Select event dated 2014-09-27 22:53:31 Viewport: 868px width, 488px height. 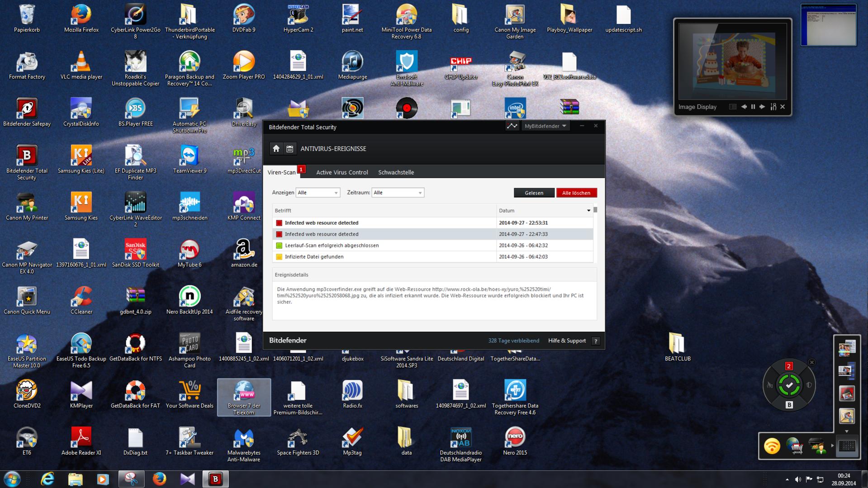pyautogui.click(x=433, y=223)
